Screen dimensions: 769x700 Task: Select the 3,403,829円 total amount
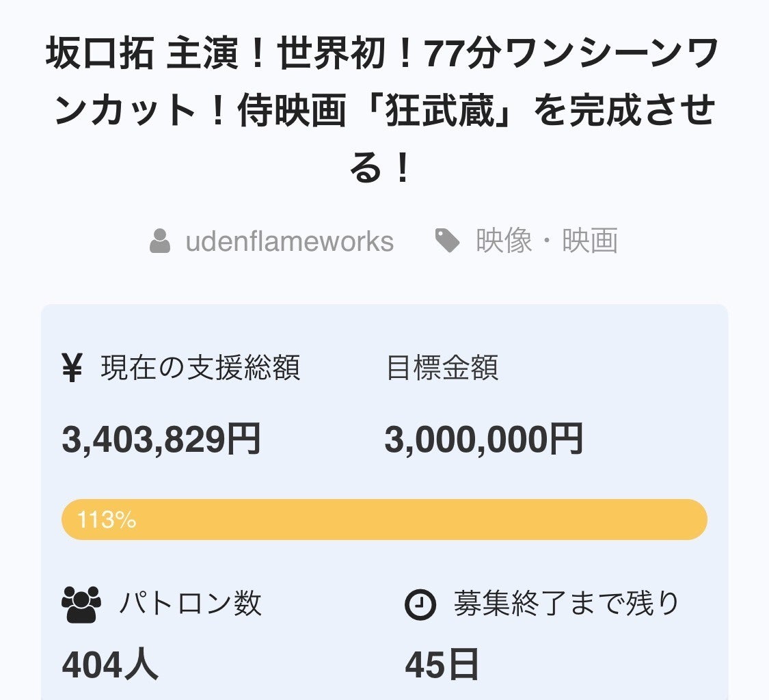point(161,440)
